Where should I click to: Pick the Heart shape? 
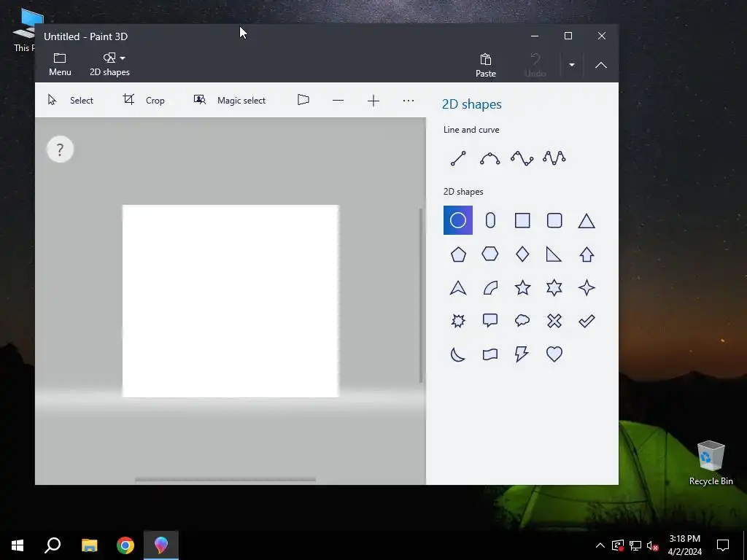click(x=554, y=354)
